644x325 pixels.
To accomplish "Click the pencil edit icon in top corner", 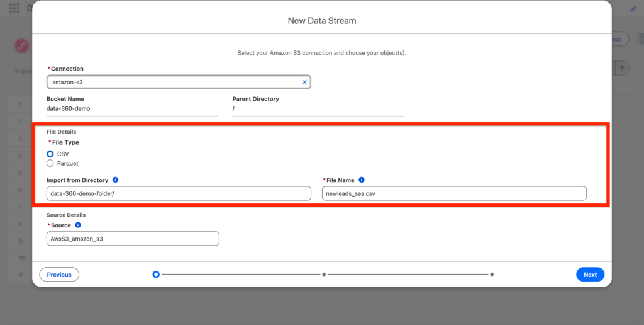I will [633, 9].
